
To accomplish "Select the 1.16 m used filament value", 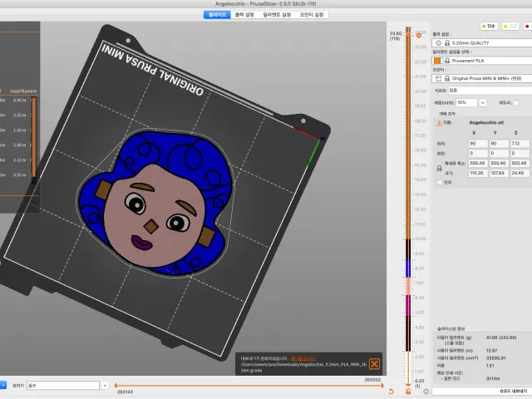I will click(x=20, y=130).
